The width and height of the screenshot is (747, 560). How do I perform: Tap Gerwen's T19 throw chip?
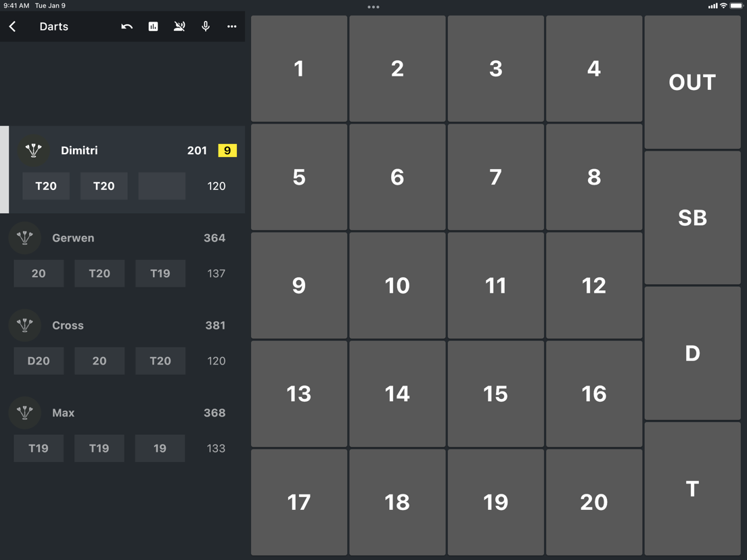point(160,273)
